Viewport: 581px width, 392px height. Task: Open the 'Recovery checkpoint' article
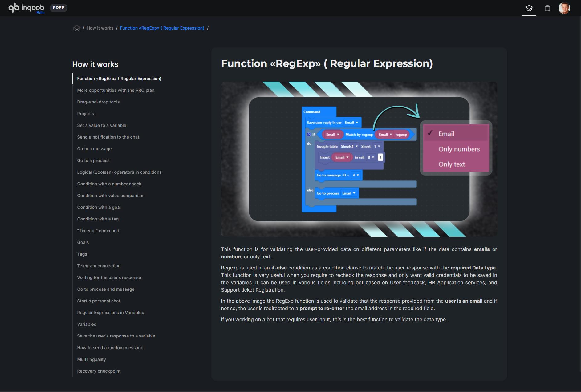coord(99,371)
